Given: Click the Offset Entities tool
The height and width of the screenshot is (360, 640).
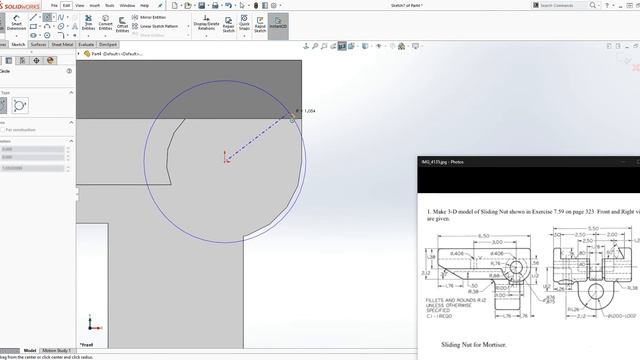Looking at the screenshot, I should 122,24.
